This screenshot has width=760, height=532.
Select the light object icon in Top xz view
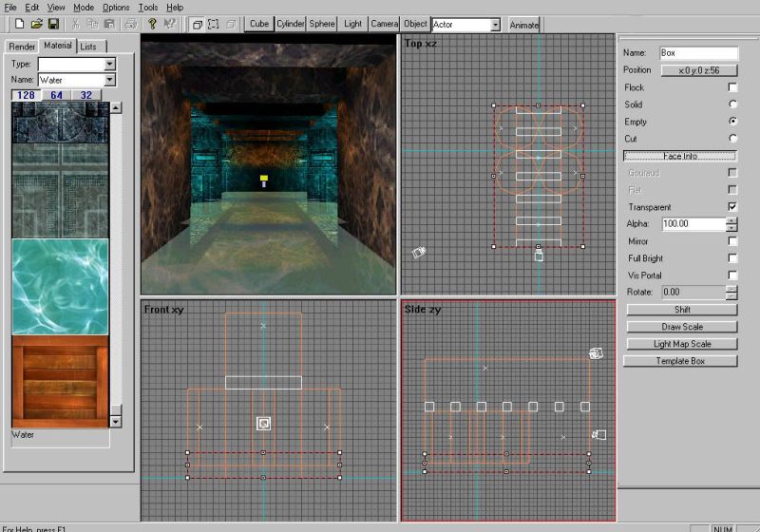point(539,256)
